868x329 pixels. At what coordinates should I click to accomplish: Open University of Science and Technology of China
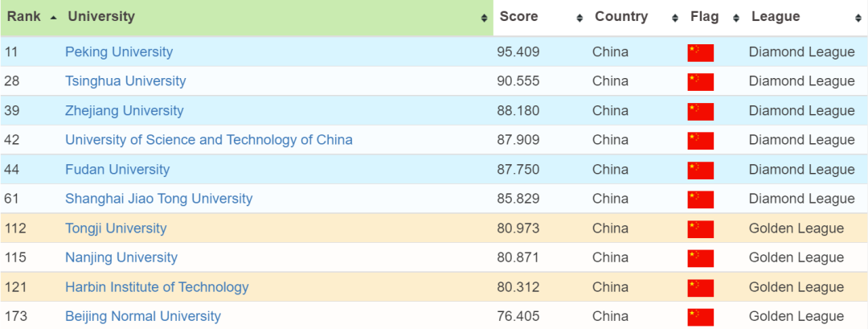(208, 140)
